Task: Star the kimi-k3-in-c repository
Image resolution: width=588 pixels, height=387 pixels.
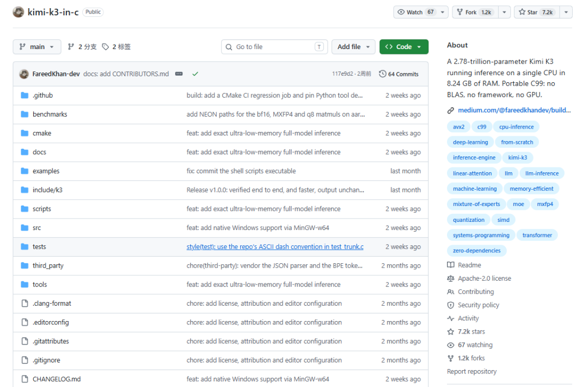Action: click(x=537, y=12)
